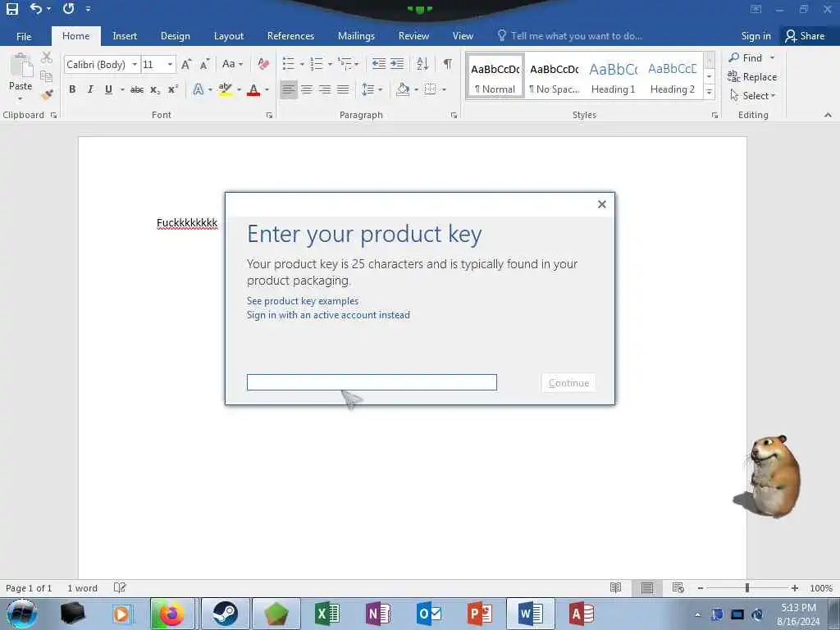Undo the last action
840x630 pixels.
point(36,8)
